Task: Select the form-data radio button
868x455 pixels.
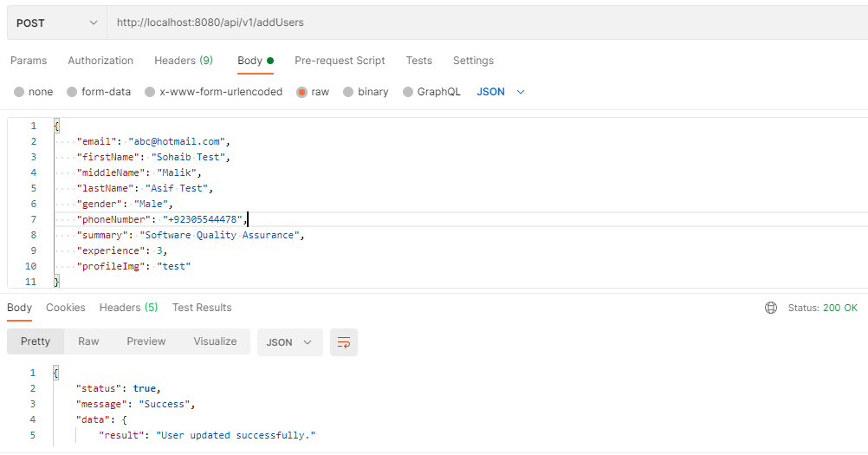Action: [72, 92]
